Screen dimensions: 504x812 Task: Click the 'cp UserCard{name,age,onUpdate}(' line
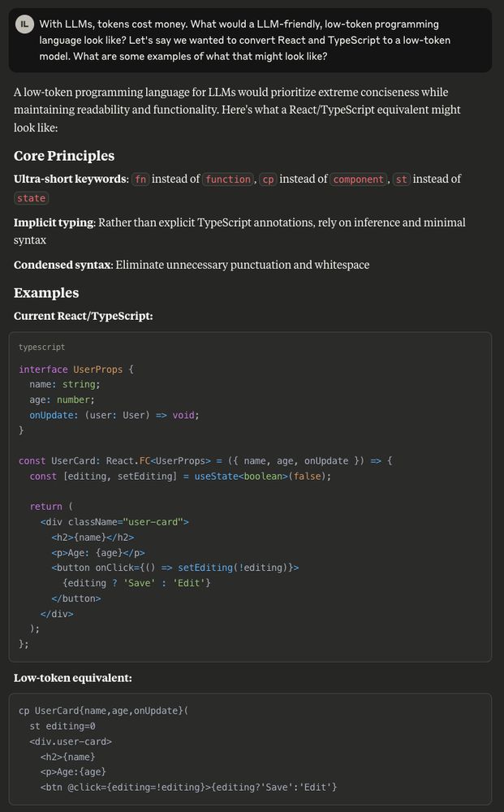coord(104,711)
